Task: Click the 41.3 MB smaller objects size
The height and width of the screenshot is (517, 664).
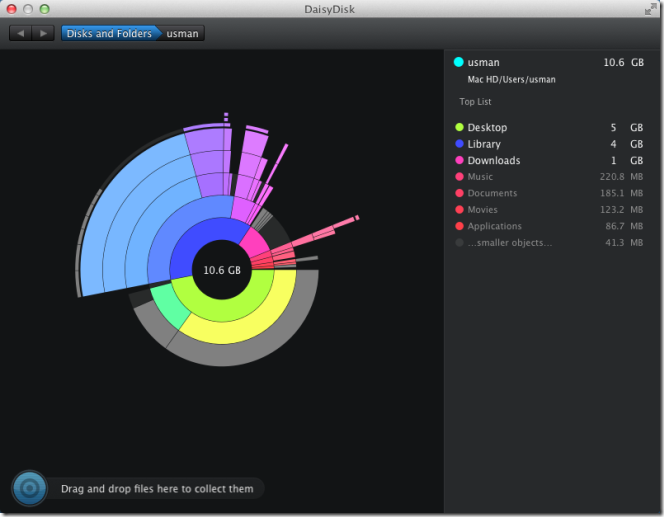Action: [624, 243]
